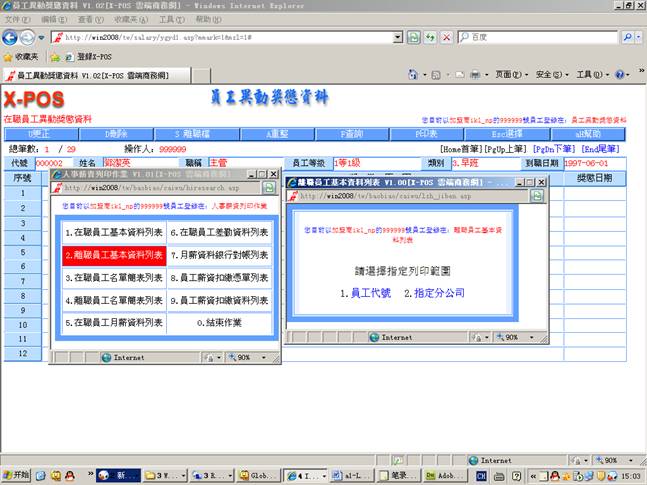This screenshot has height=485, width=647.
Task: Click the print icon in IE command bar
Action: pos(476,75)
